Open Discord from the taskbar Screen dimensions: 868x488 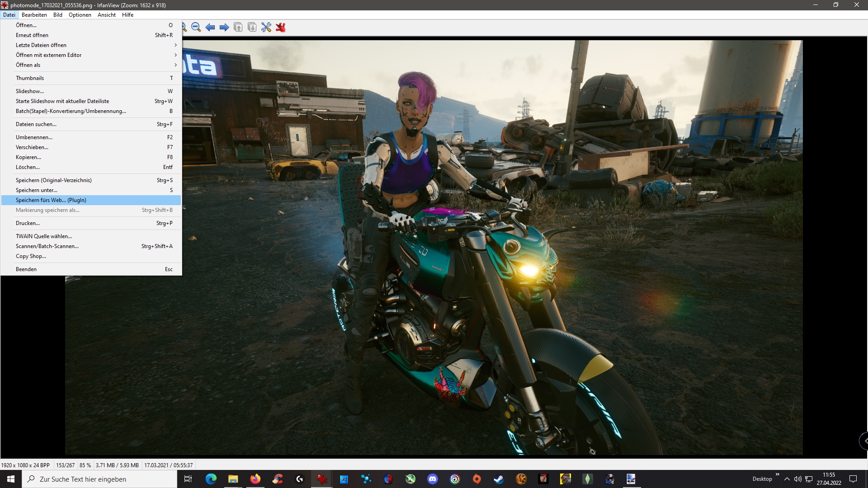[x=433, y=479]
